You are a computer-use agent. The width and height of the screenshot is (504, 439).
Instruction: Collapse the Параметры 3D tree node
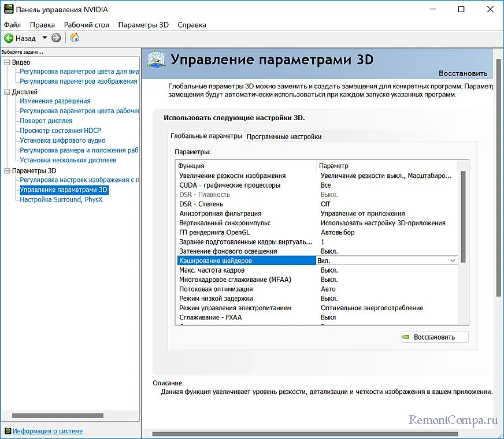click(x=7, y=171)
